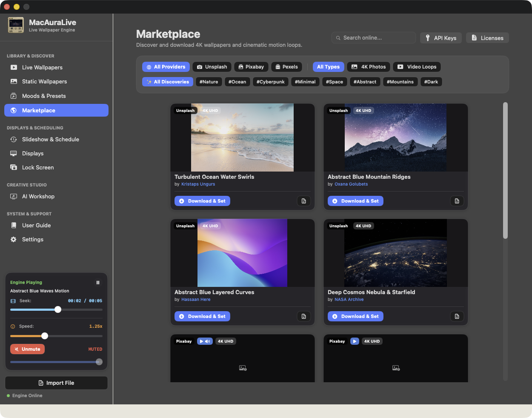Click the Unmute button

tap(27, 349)
